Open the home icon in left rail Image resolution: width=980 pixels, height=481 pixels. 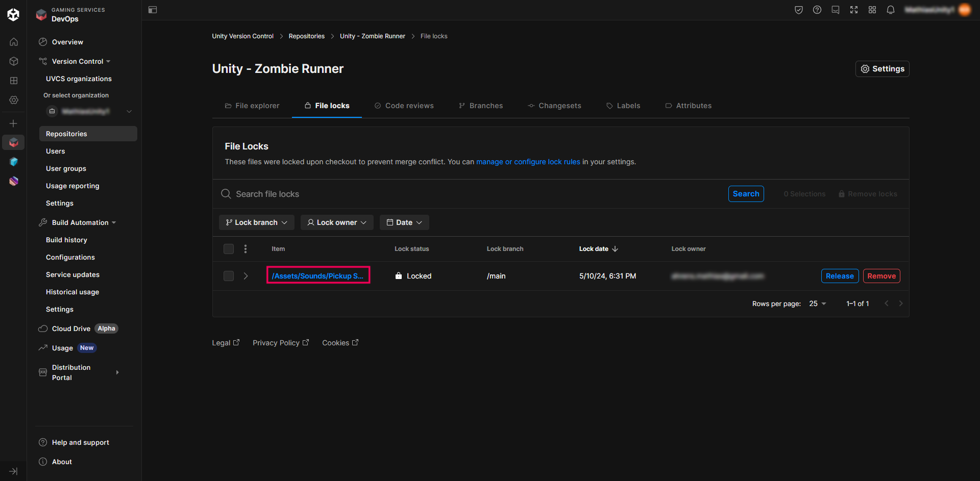[14, 42]
